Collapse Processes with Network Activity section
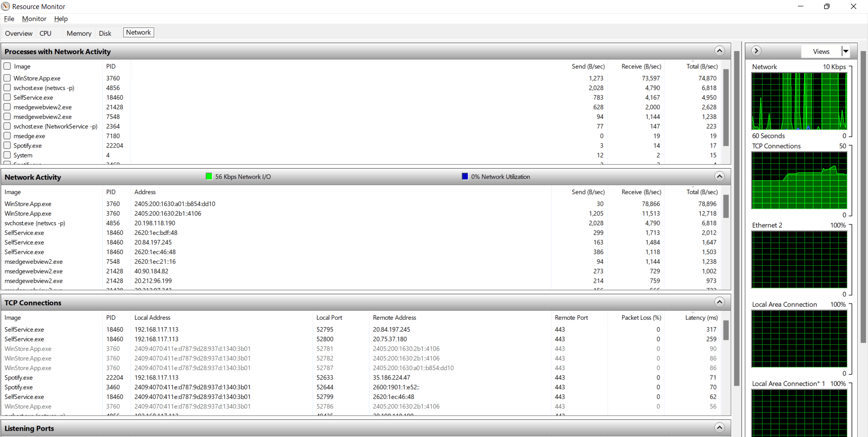This screenshot has height=437, width=868. point(720,51)
